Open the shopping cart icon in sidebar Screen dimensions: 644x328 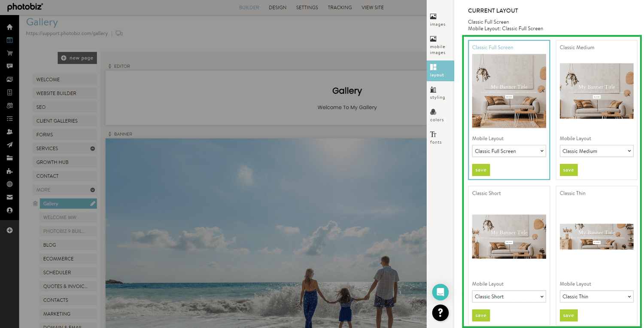click(9, 53)
